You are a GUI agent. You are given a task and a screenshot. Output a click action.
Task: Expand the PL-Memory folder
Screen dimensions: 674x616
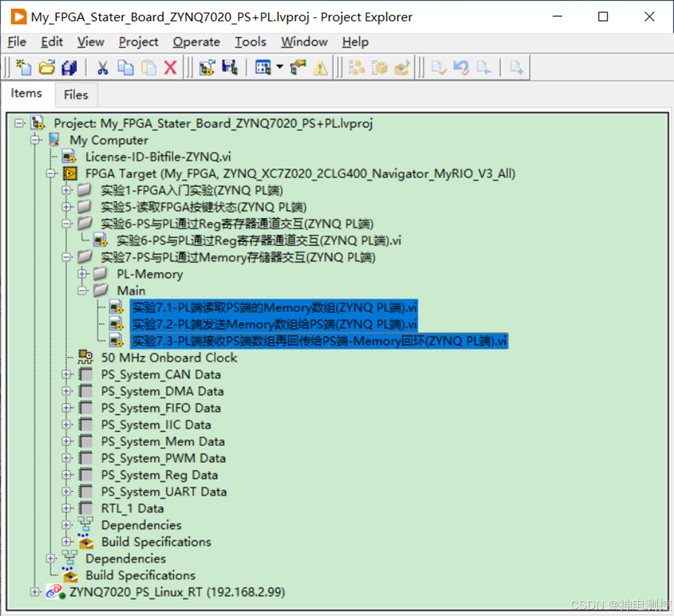(x=82, y=274)
